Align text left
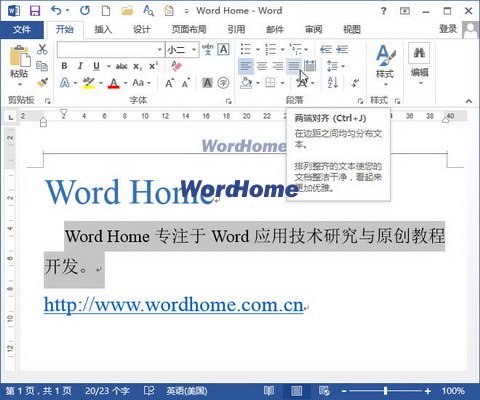This screenshot has height=400, width=480. [x=246, y=66]
